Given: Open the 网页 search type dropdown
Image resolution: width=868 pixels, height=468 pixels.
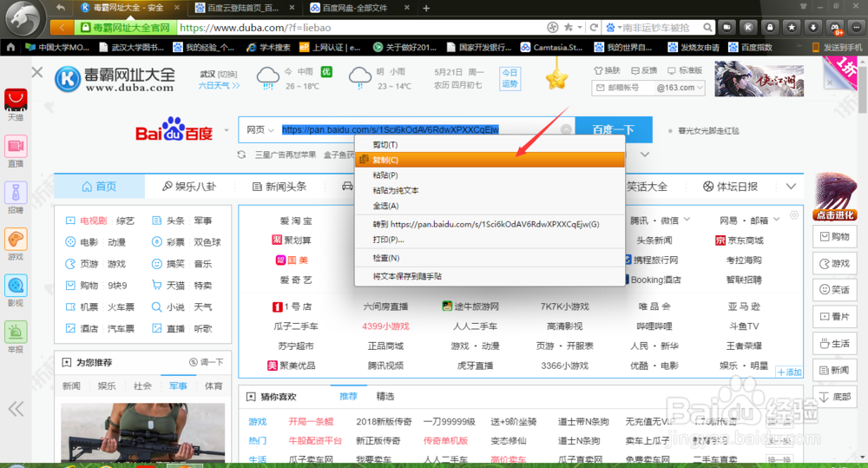Looking at the screenshot, I should click(x=260, y=129).
